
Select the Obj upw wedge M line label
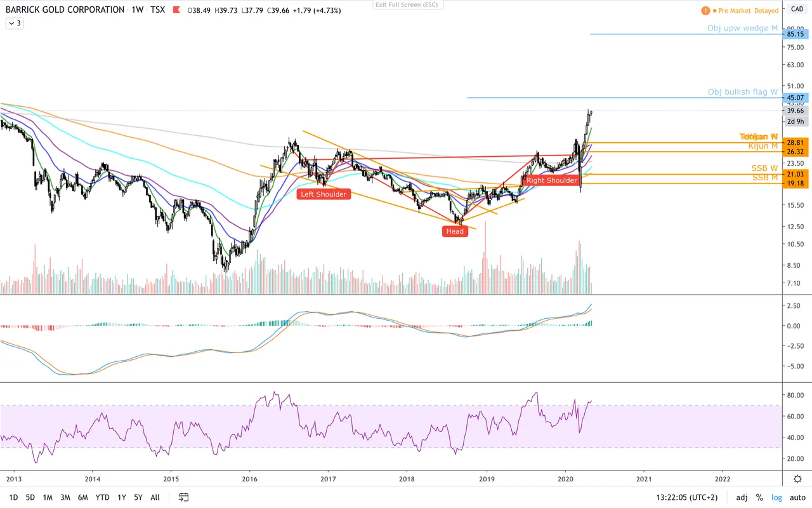(x=742, y=29)
